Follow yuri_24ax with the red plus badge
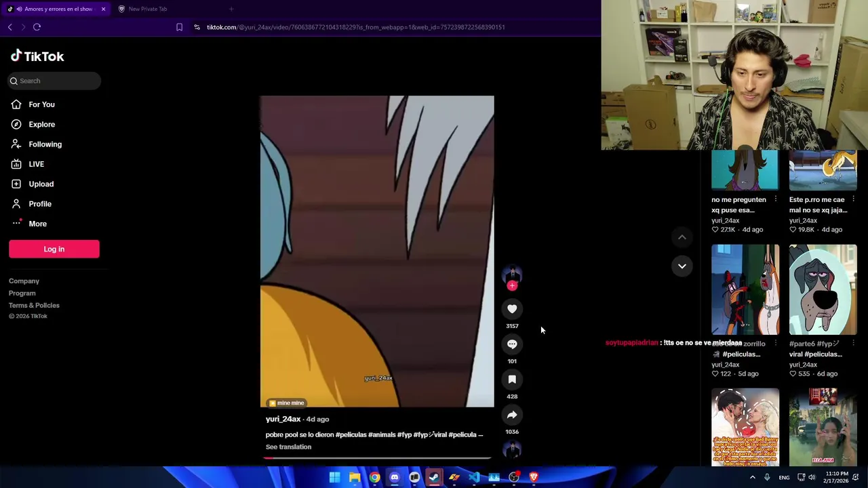 (512, 286)
